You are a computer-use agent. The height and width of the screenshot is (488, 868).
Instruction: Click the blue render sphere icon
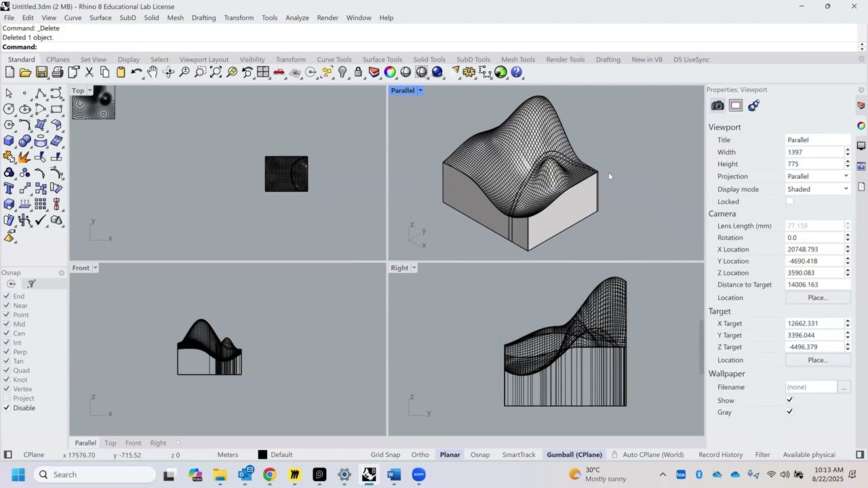(x=437, y=73)
